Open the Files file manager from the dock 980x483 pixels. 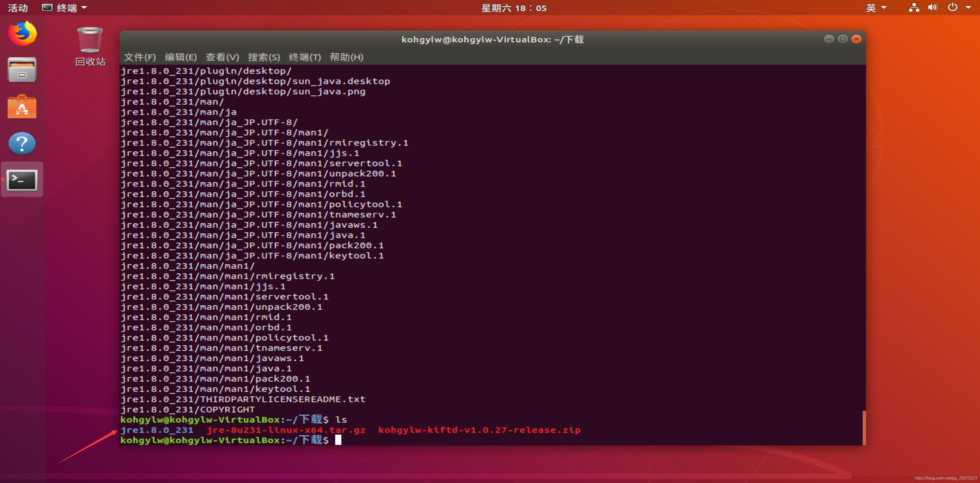[22, 70]
